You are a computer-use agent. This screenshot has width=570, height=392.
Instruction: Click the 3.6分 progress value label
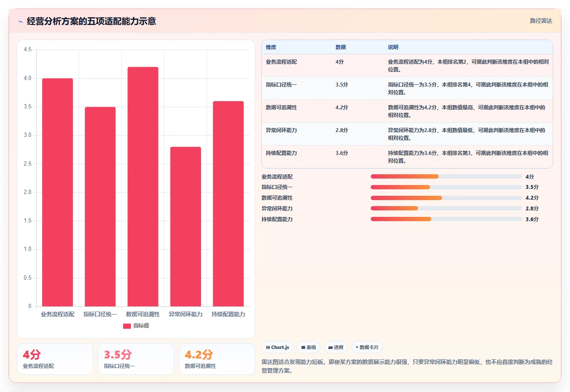tap(532, 219)
